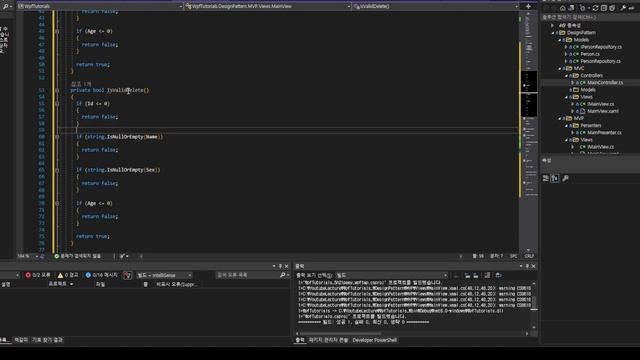Click the search magnifier icon in Error List

[x=282, y=276]
